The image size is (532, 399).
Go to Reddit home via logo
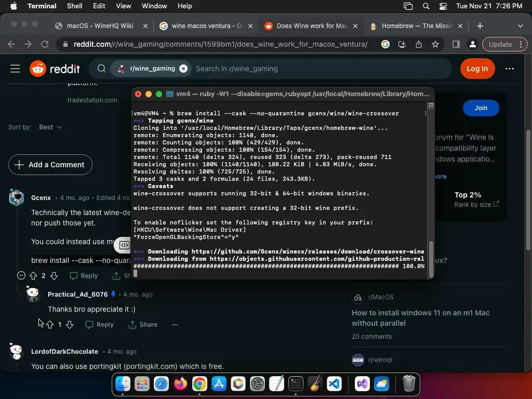tap(55, 69)
